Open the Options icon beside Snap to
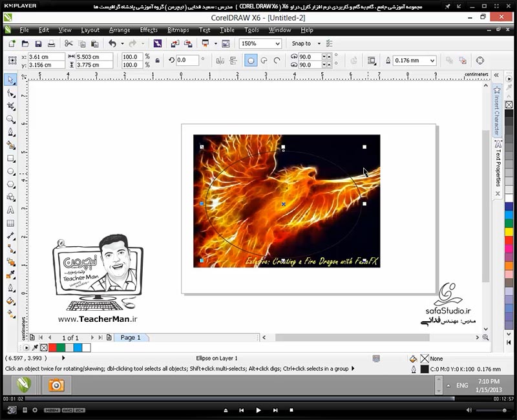Image resolution: width=517 pixels, height=420 pixels. [329, 43]
